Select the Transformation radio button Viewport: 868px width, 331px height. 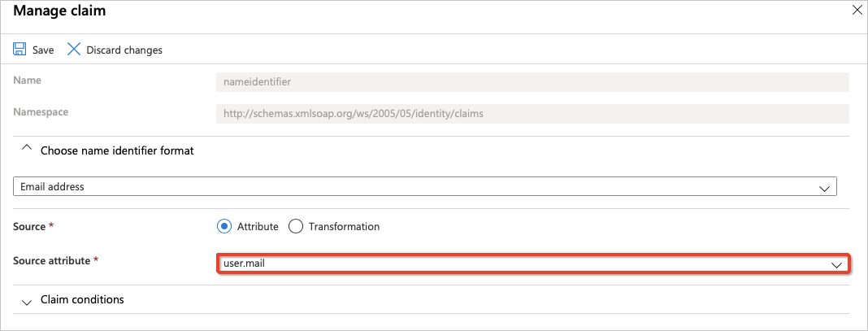[x=296, y=226]
